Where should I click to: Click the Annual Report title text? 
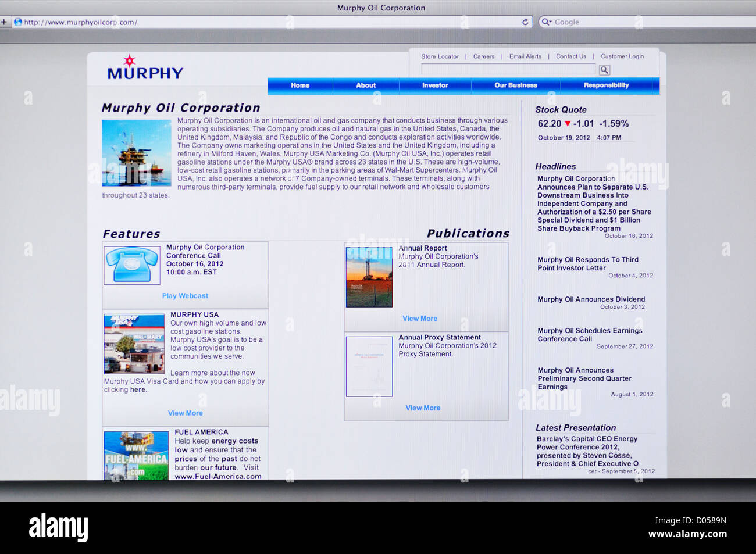[423, 248]
